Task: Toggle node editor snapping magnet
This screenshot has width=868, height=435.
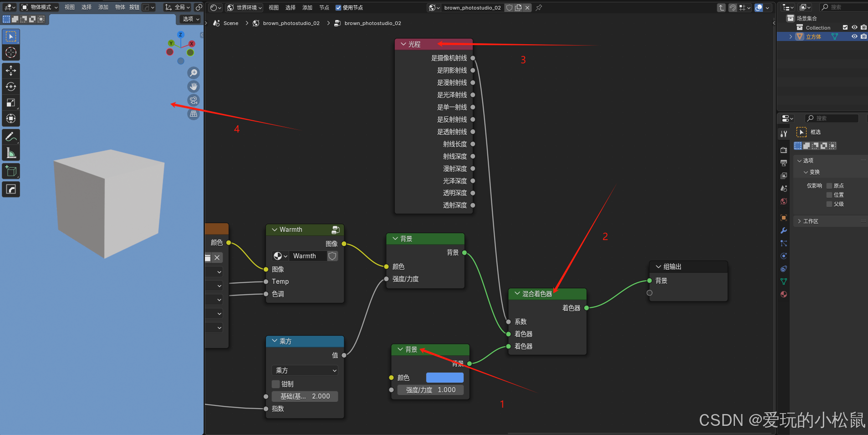Action: pos(733,8)
